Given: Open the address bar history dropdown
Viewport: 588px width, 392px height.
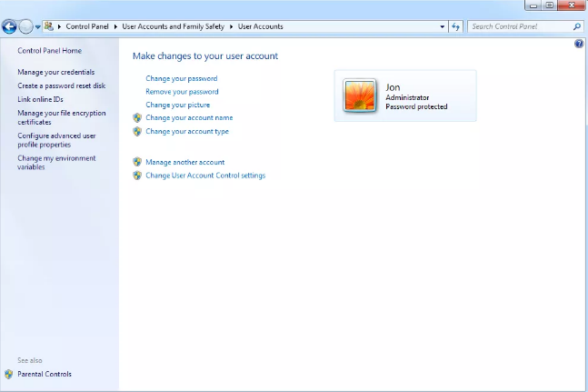Looking at the screenshot, I should click(x=442, y=26).
